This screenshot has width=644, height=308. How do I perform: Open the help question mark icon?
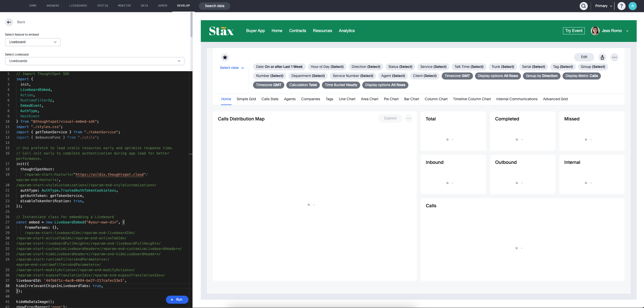[x=621, y=6]
